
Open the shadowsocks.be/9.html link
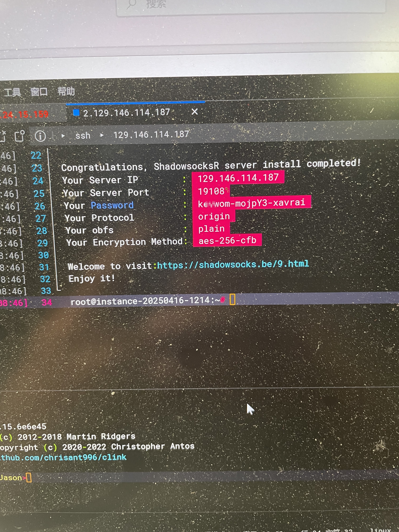(x=233, y=264)
